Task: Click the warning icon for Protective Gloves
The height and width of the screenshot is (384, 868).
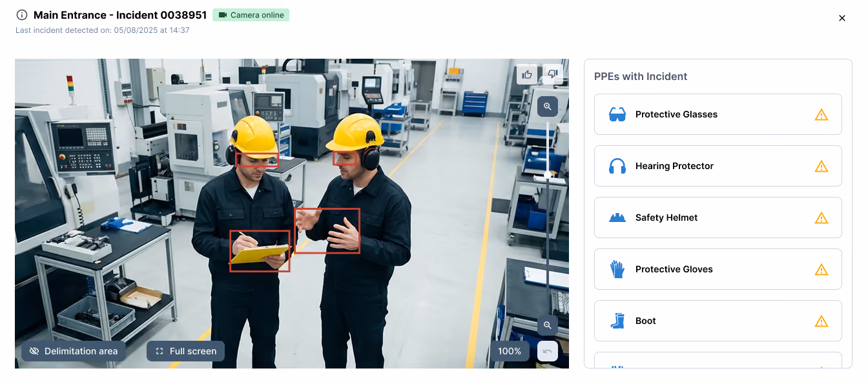Action: pos(821,269)
